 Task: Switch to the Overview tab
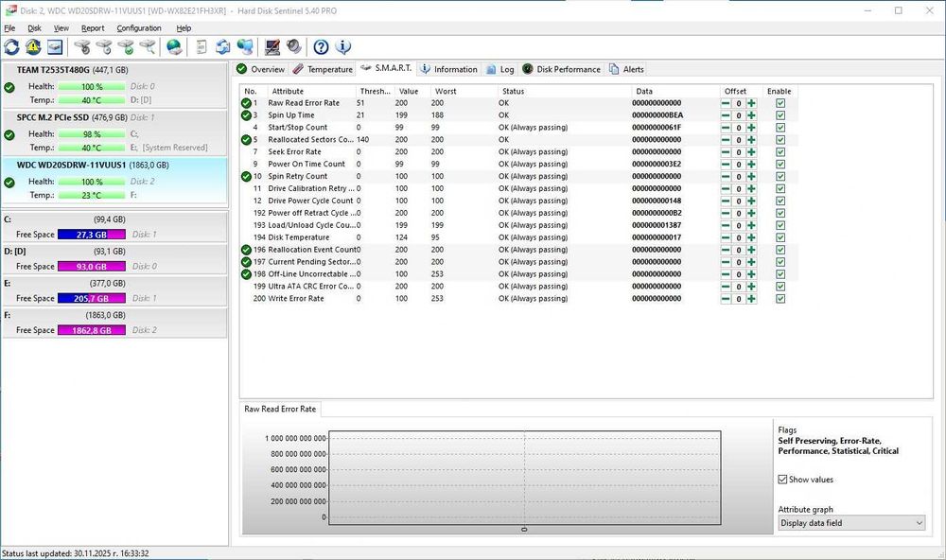(x=261, y=69)
